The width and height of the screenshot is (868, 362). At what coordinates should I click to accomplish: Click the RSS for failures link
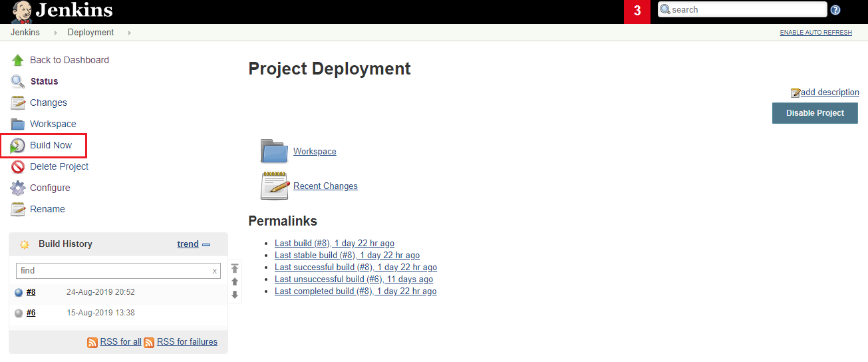[x=187, y=342]
